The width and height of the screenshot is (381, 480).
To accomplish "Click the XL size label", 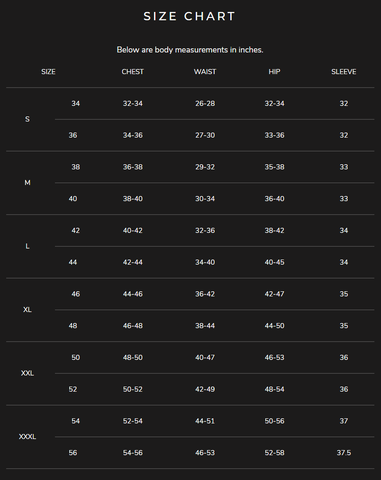I will click(x=27, y=310).
